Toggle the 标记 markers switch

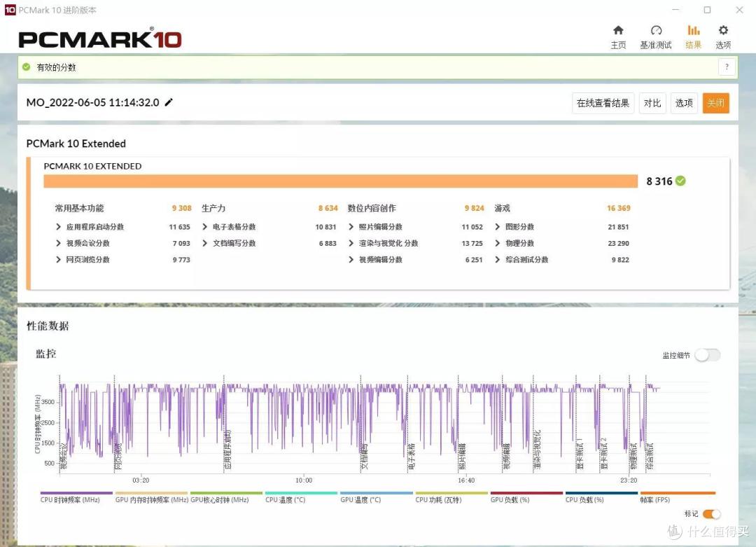coord(712,513)
